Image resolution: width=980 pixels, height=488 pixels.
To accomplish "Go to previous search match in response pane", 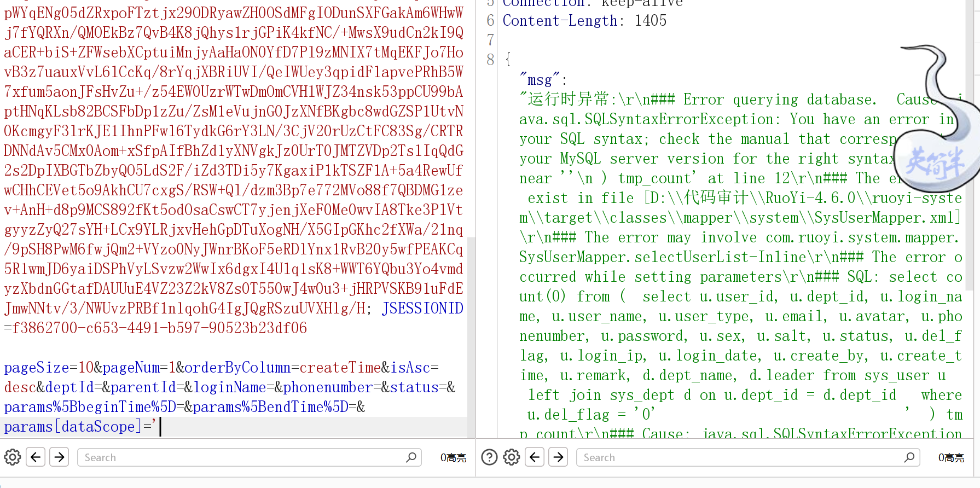I will [x=535, y=457].
